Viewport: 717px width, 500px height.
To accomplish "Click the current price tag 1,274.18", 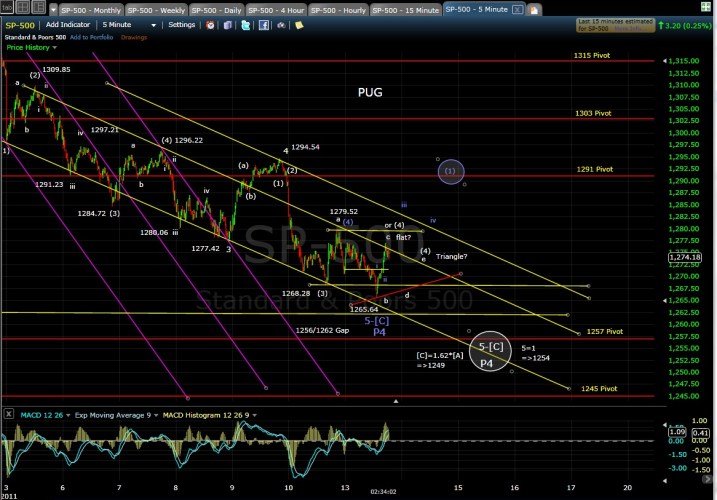I will coord(685,258).
